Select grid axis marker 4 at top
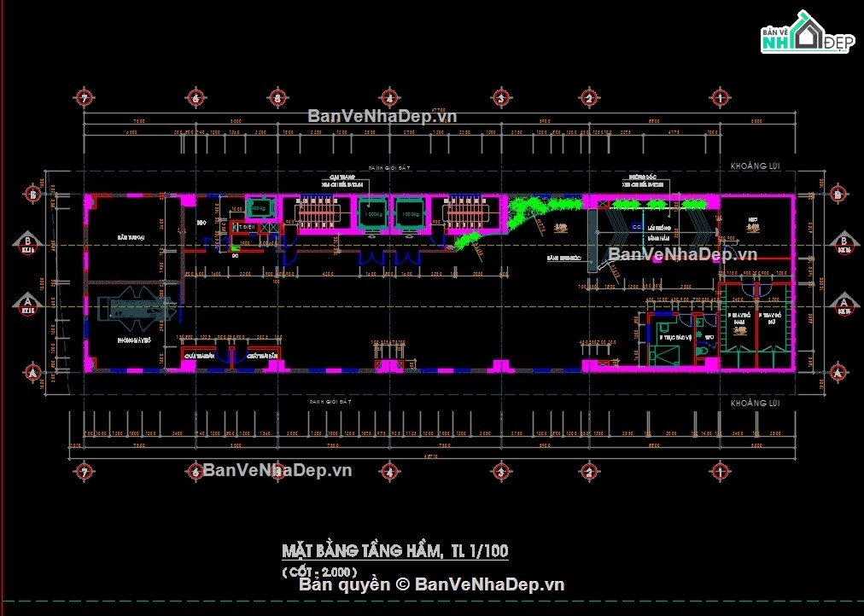The width and height of the screenshot is (864, 616). click(x=389, y=98)
